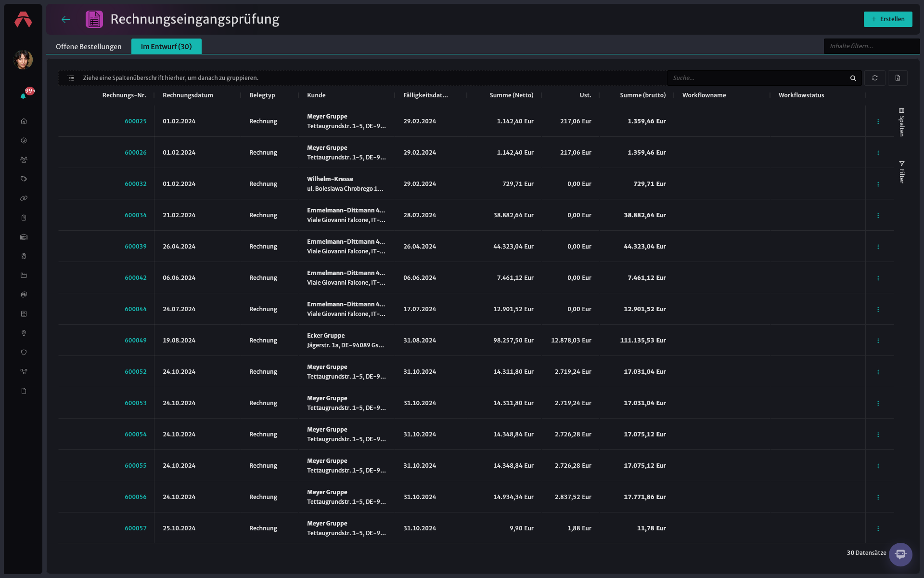Image resolution: width=924 pixels, height=578 pixels.
Task: Click the refresh table icon
Action: point(875,78)
